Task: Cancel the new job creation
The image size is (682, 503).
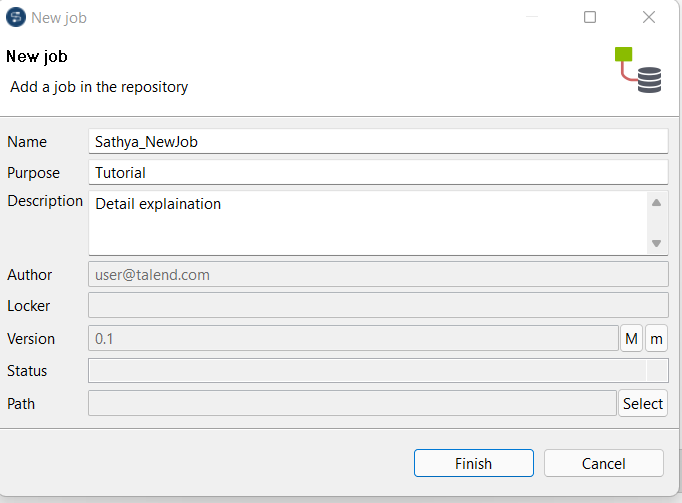Action: (604, 463)
